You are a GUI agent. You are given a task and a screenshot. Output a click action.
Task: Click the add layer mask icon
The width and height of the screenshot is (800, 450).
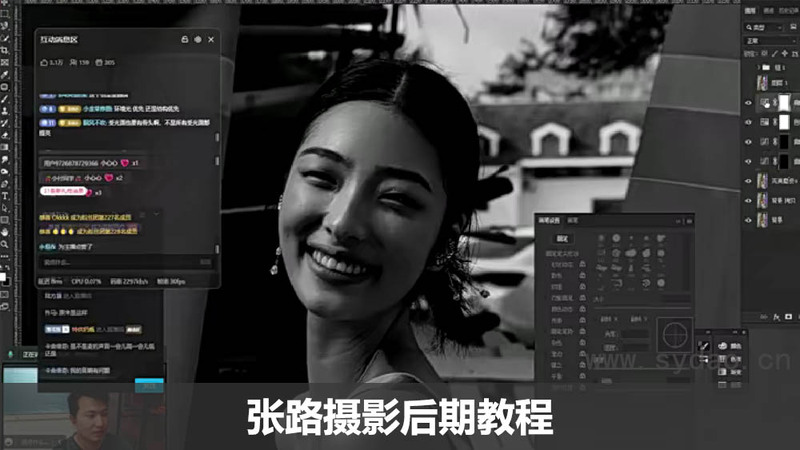pos(788,317)
